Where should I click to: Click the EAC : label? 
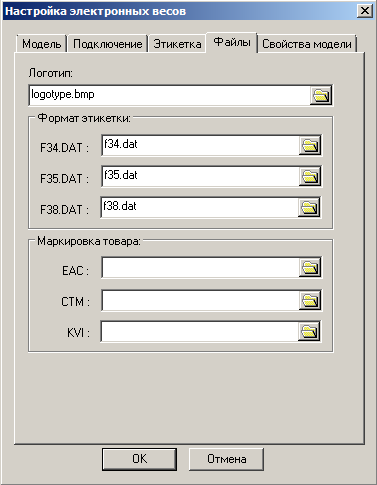76,271
